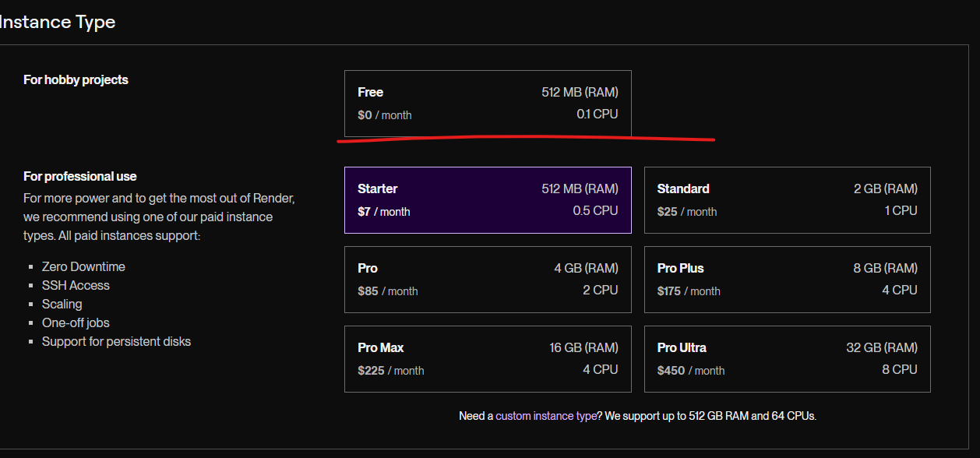Screen dimensions: 980x458
Task: Select the Free instance type card
Action: 488,104
